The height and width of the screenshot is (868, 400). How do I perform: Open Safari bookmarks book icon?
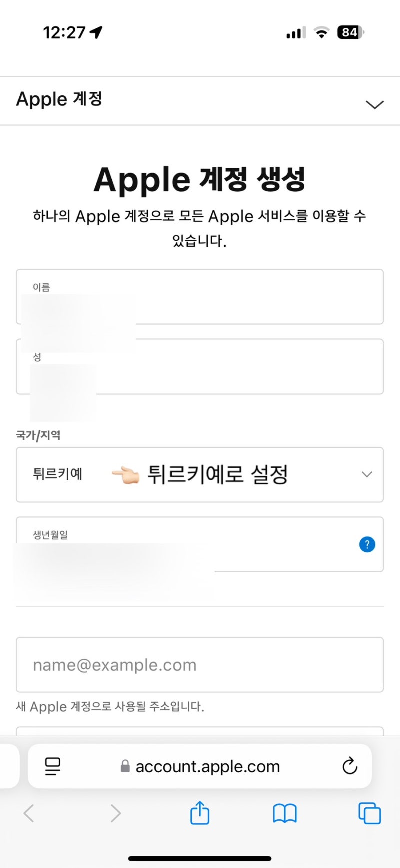click(284, 813)
